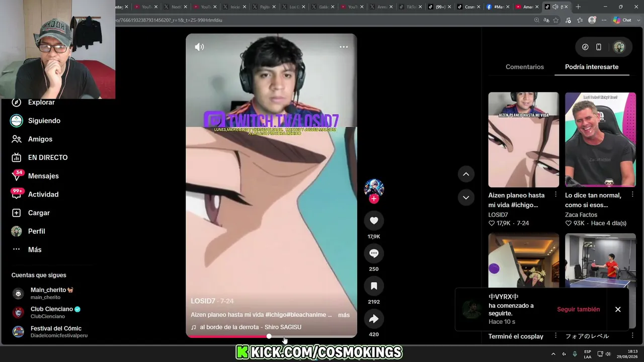Expand the caption with 'más'
This screenshot has height=362, width=644.
point(344,315)
